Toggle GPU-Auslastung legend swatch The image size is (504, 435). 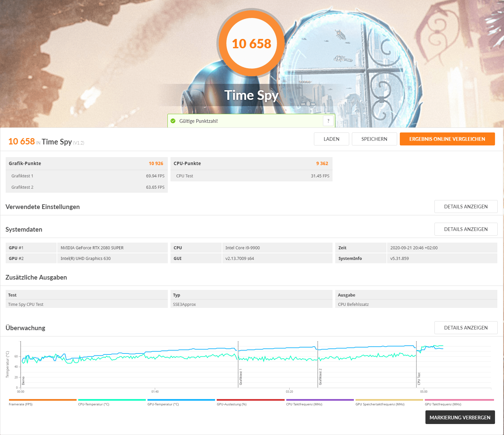[250, 400]
